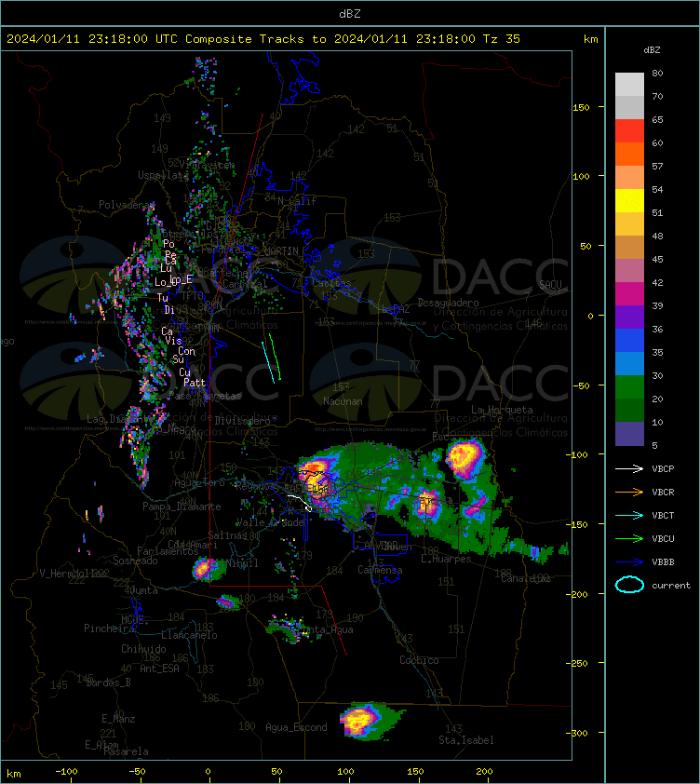The image size is (700, 784).
Task: Click the cyan VBCT arrow in legend
Action: click(x=629, y=515)
